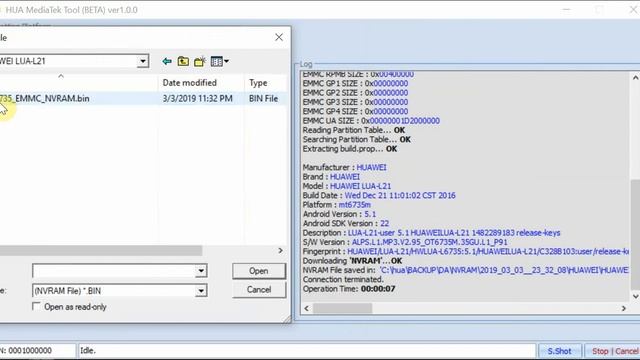Select Operation Time 00:00:07 log line
Image resolution: width=640 pixels, height=360 pixels.
349,289
